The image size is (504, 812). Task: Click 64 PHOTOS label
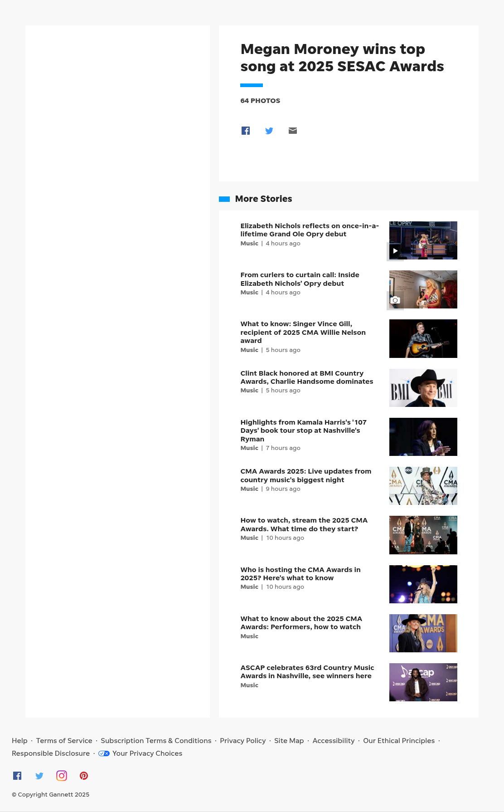click(260, 101)
